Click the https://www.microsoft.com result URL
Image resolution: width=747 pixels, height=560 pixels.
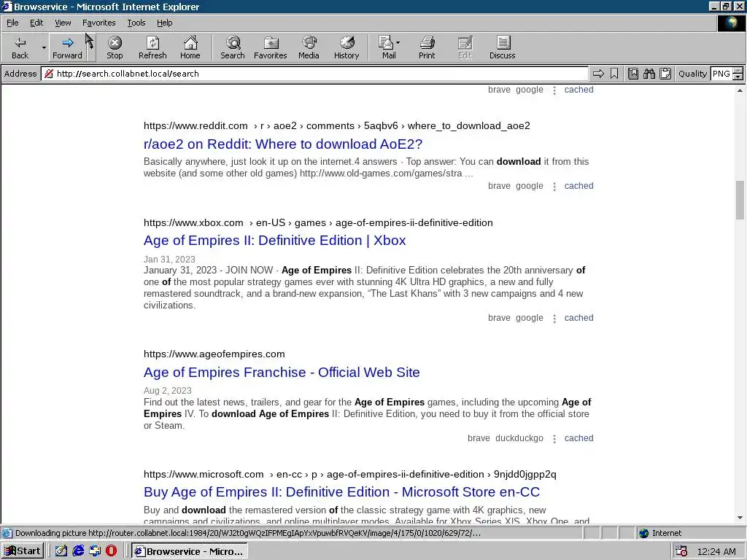click(204, 474)
